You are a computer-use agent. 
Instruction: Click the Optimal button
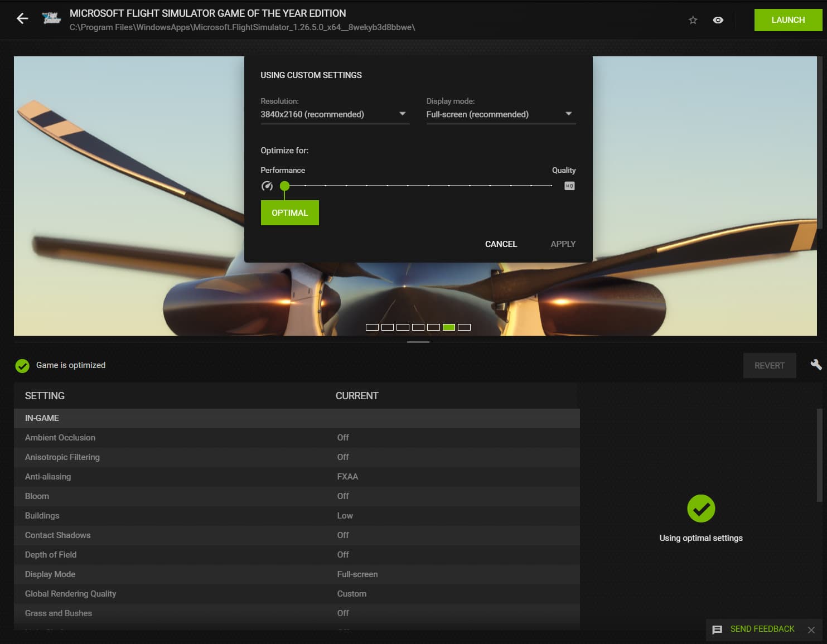coord(289,213)
